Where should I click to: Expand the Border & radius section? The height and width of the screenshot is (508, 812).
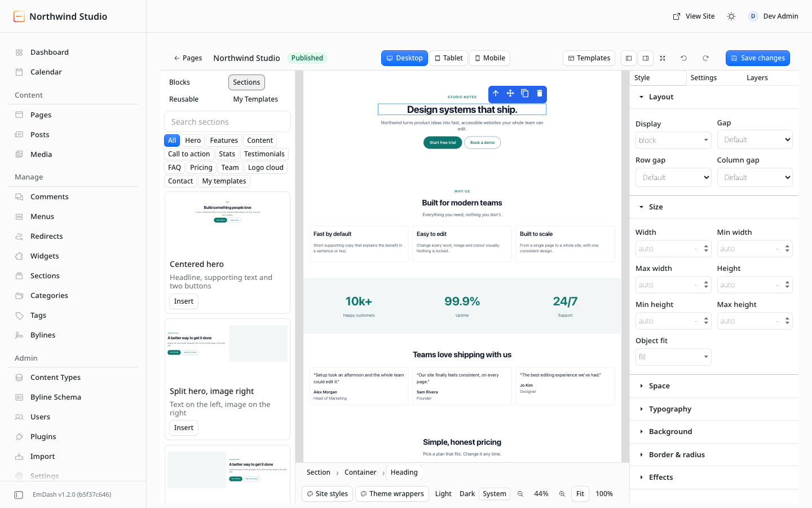[714, 454]
